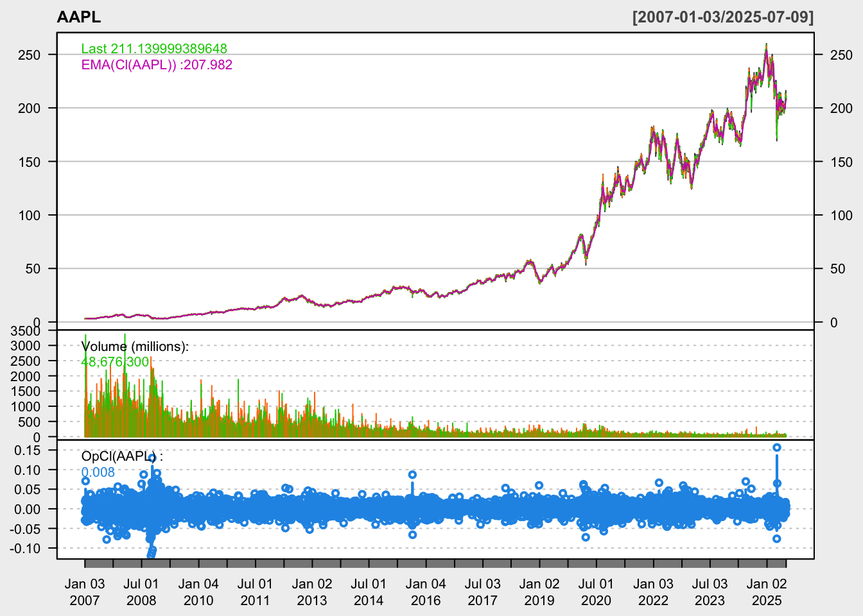
Task: Click the green 48,676,300 volume value
Action: (x=115, y=362)
